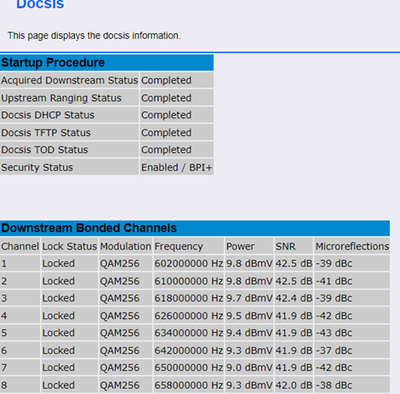Image resolution: width=400 pixels, height=394 pixels.
Task: Click the Downstream Bonded Channels table header
Action: (195, 228)
